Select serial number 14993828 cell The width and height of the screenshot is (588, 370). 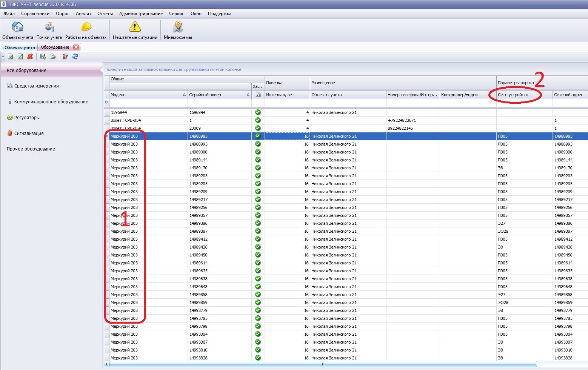point(220,358)
